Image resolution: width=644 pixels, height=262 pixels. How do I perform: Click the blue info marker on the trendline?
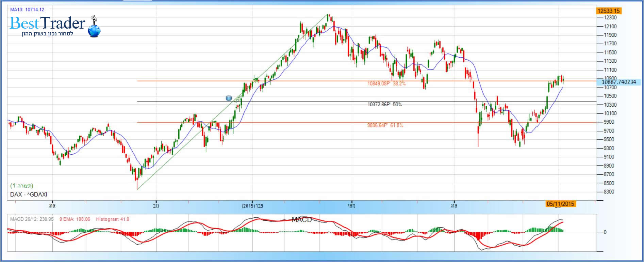[229, 98]
